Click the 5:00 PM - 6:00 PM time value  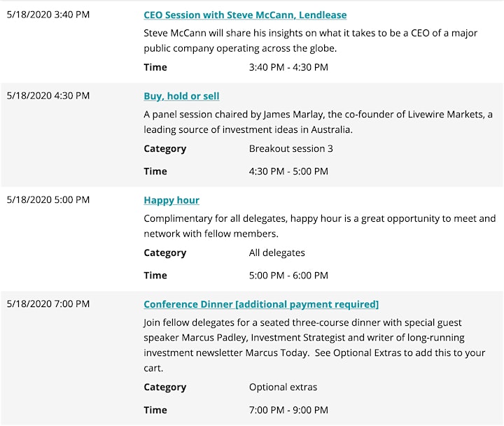coord(288,276)
